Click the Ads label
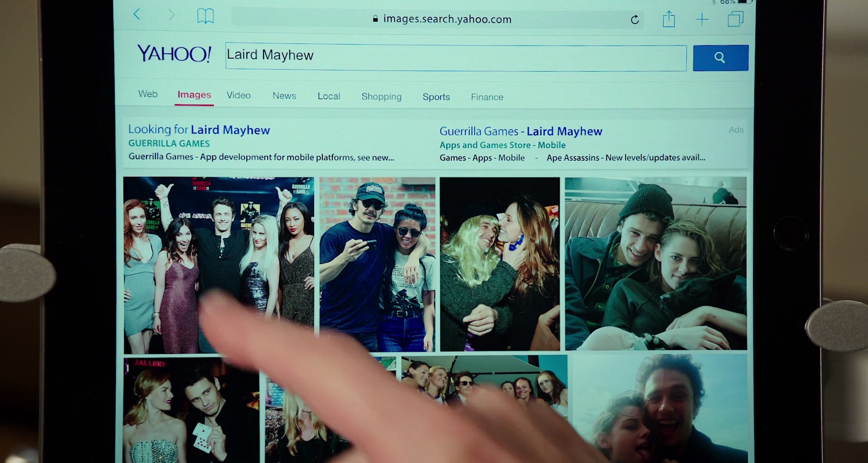 coord(736,130)
